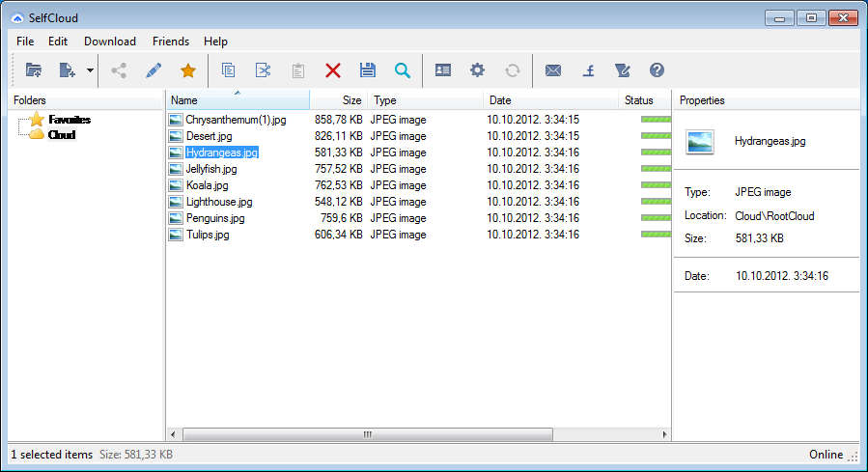Select the Chrysanthemum(1).jpg file

pyautogui.click(x=236, y=120)
